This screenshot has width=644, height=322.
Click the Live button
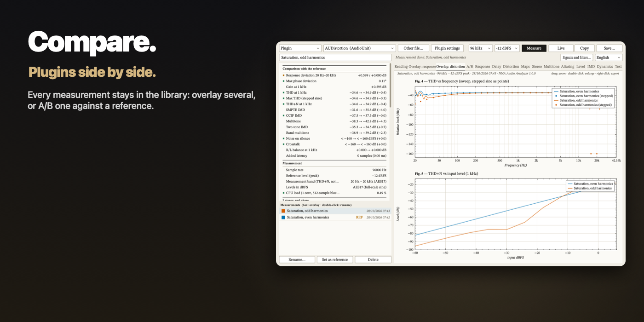point(561,48)
